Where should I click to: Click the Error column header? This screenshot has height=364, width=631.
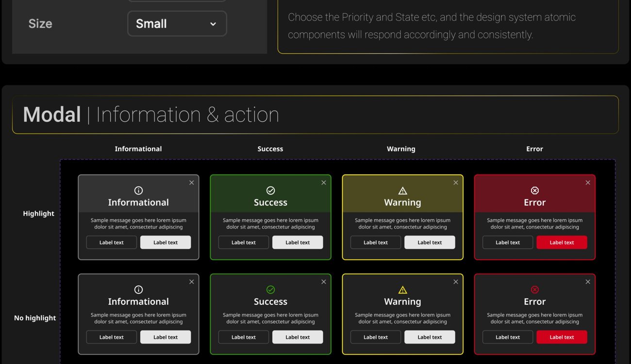click(x=534, y=149)
